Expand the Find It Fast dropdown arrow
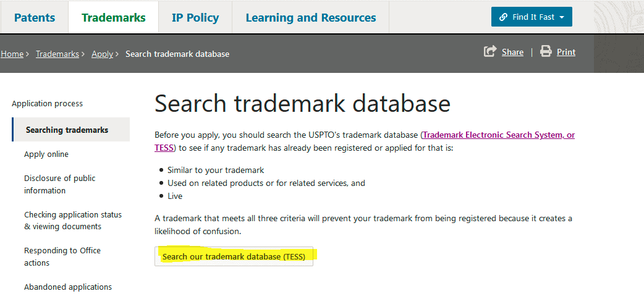Viewport: 644px width, 299px height. [562, 18]
